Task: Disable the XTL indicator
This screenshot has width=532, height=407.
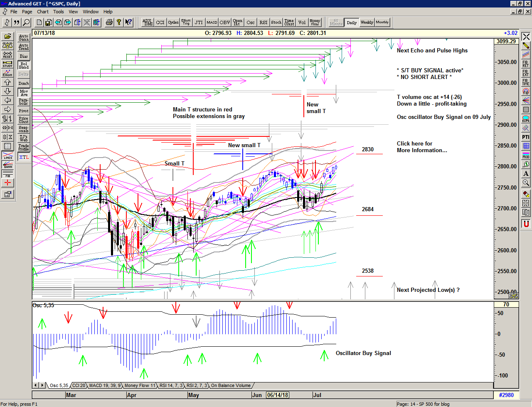Action: point(24,157)
